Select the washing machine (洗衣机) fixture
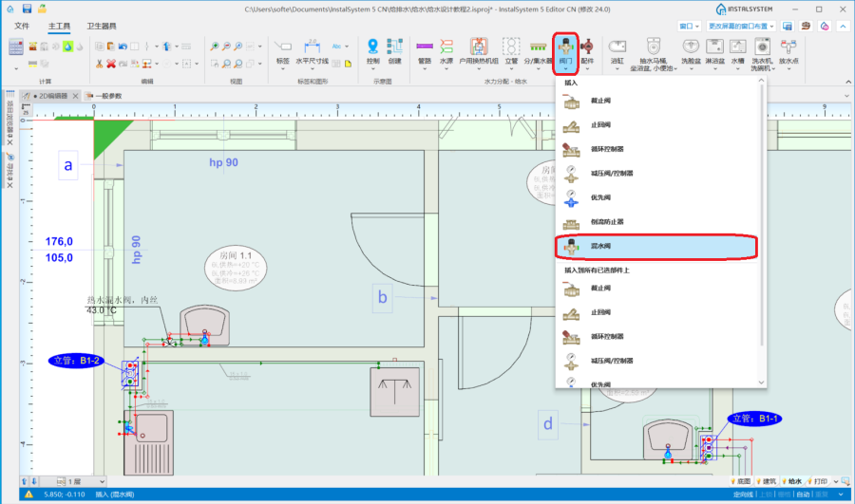The height and width of the screenshot is (504, 855). tap(762, 54)
